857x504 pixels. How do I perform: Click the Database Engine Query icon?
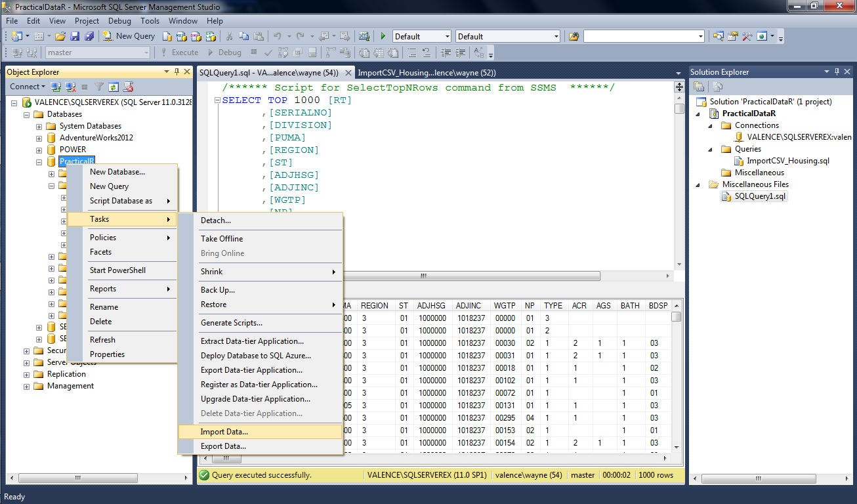pyautogui.click(x=167, y=36)
